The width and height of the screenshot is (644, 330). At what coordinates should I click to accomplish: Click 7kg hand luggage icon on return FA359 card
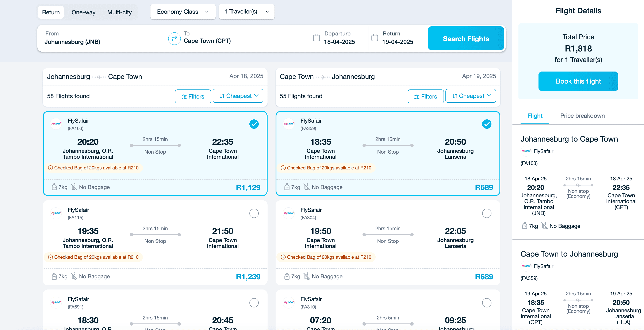pos(287,187)
